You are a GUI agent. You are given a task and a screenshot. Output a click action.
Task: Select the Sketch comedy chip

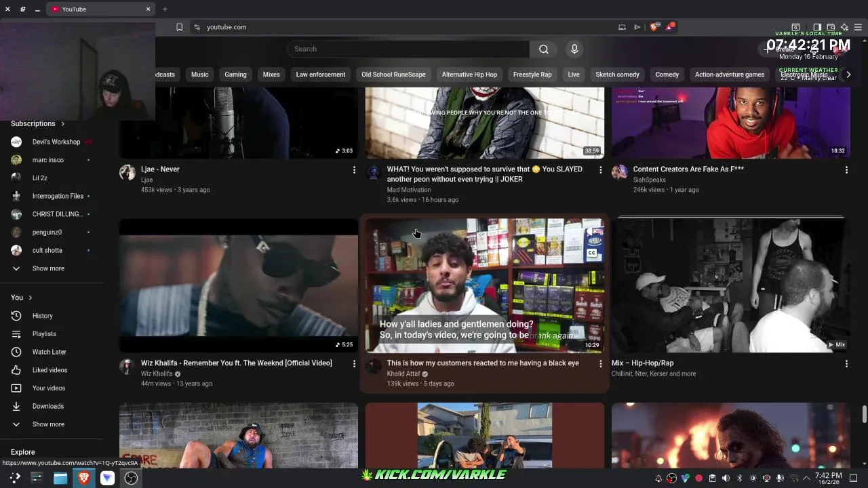617,75
